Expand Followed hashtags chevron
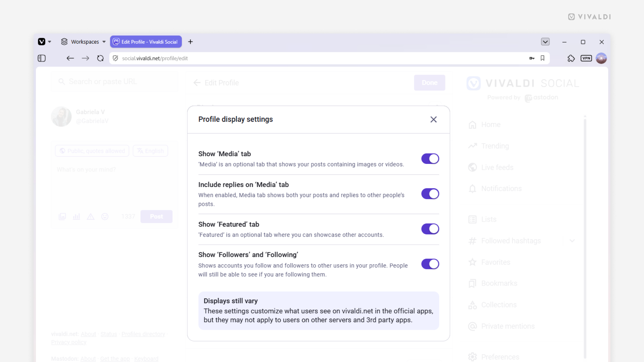Screen dimensions: 644x362 pyautogui.click(x=572, y=241)
